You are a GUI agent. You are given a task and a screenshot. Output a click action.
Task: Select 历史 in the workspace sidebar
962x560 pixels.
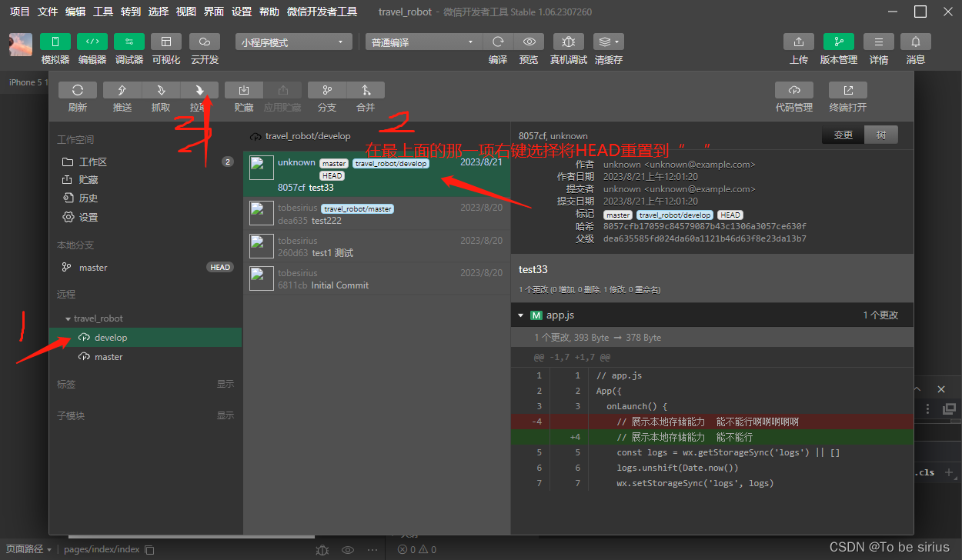point(146,198)
